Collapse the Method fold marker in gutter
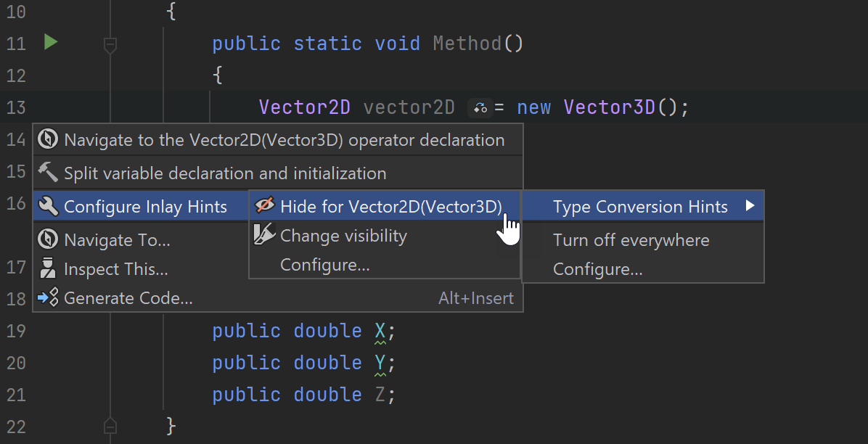 coord(110,45)
